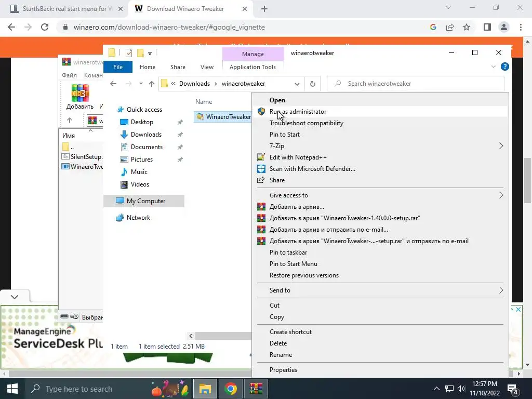
Task: Click Explorer back arrow
Action: [113, 84]
